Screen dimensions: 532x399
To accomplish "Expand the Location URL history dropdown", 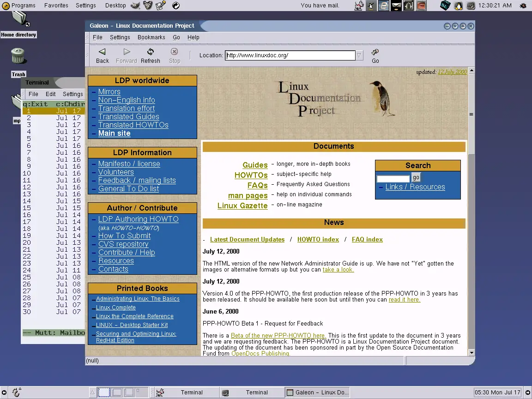I will click(x=359, y=55).
